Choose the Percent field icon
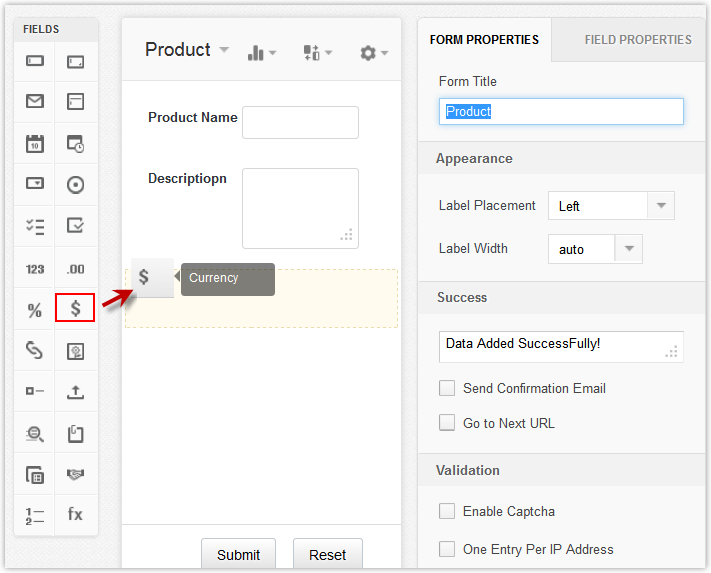Image resolution: width=711 pixels, height=573 pixels. point(35,309)
